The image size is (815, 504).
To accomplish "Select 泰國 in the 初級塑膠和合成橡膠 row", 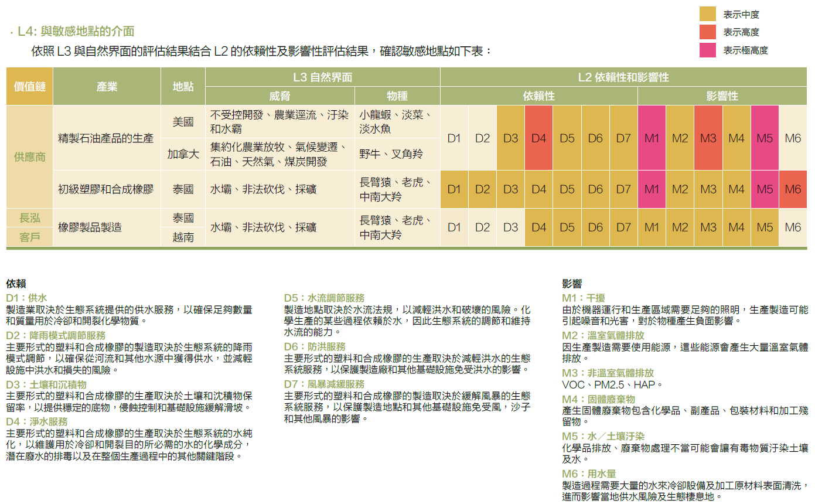I will [183, 189].
